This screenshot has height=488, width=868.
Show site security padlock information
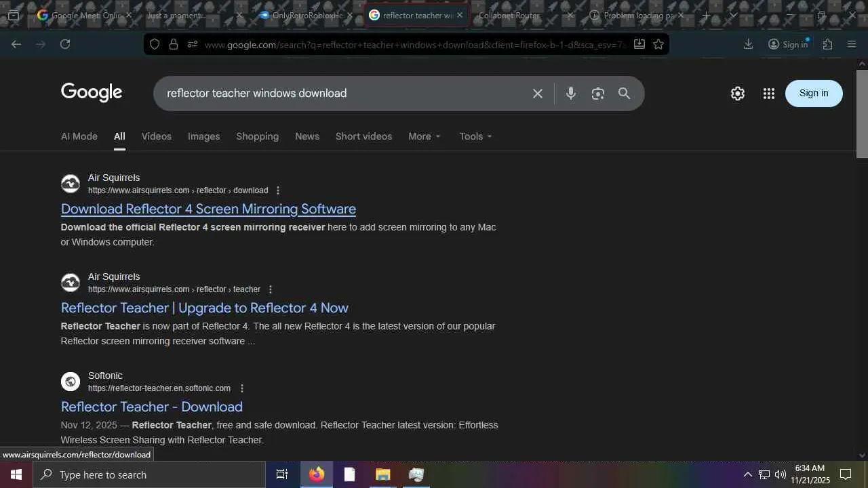point(174,44)
